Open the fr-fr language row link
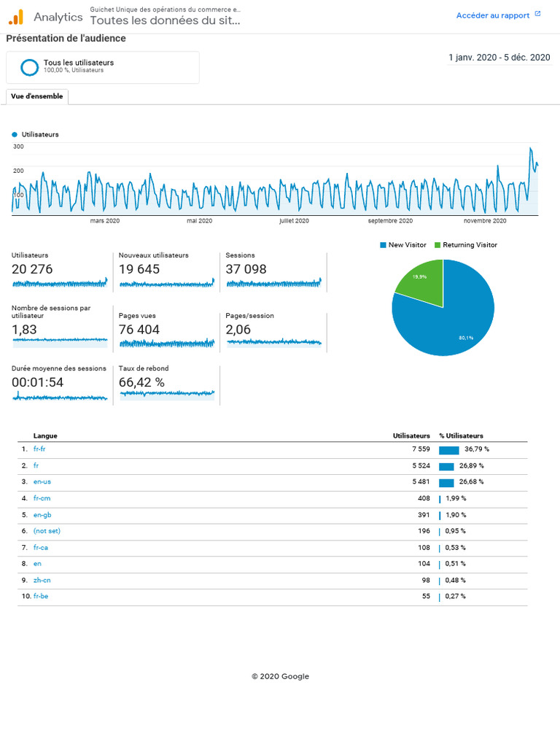560x747 pixels. point(39,449)
